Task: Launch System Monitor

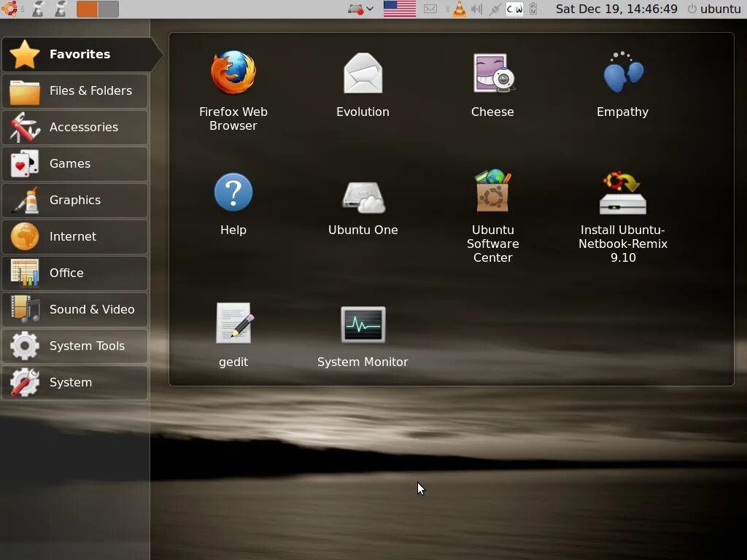Action: click(x=363, y=337)
